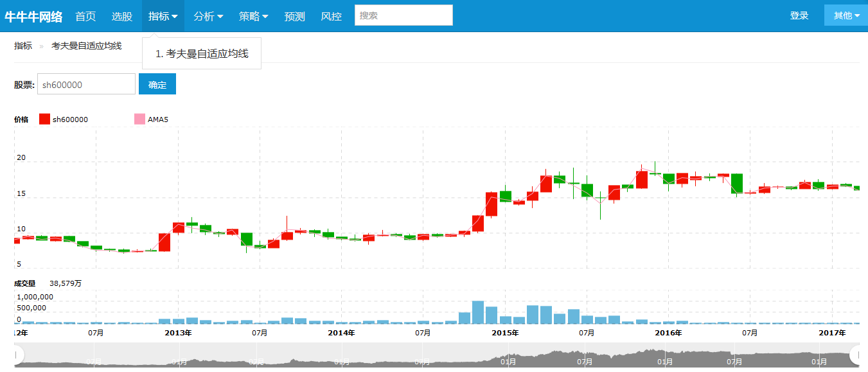Screen dimensions: 868x372
Task: Click the stock code input showing sh600000
Action: click(x=86, y=84)
